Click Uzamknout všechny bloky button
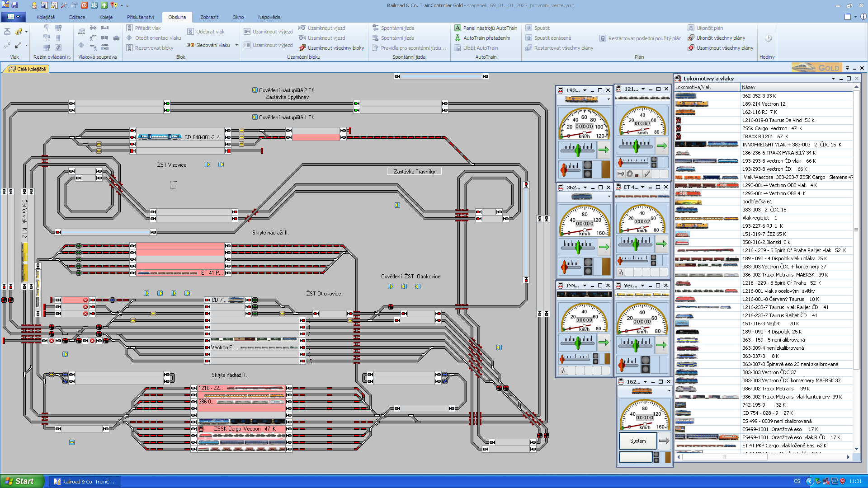 click(331, 48)
